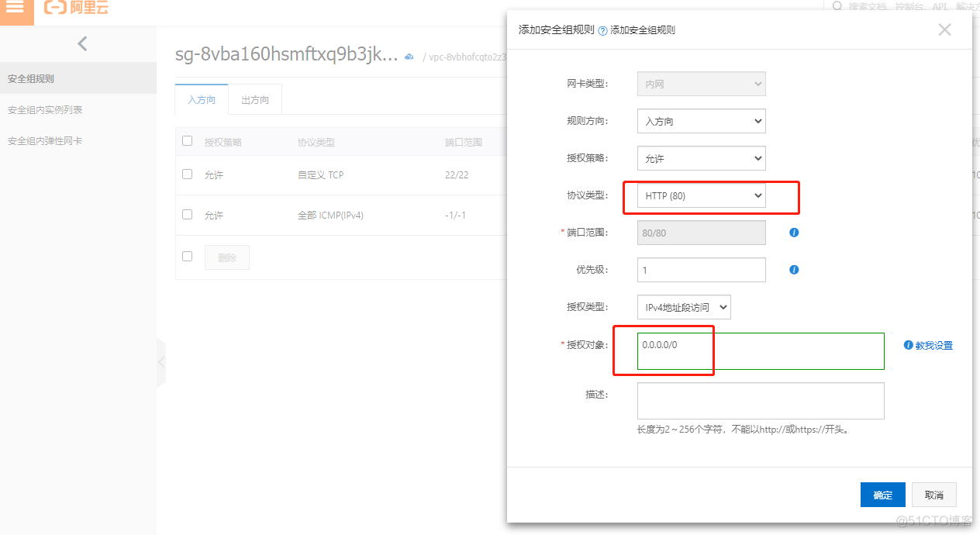This screenshot has height=535, width=980.
Task: Open the 授权策略 dropdown
Action: [701, 158]
